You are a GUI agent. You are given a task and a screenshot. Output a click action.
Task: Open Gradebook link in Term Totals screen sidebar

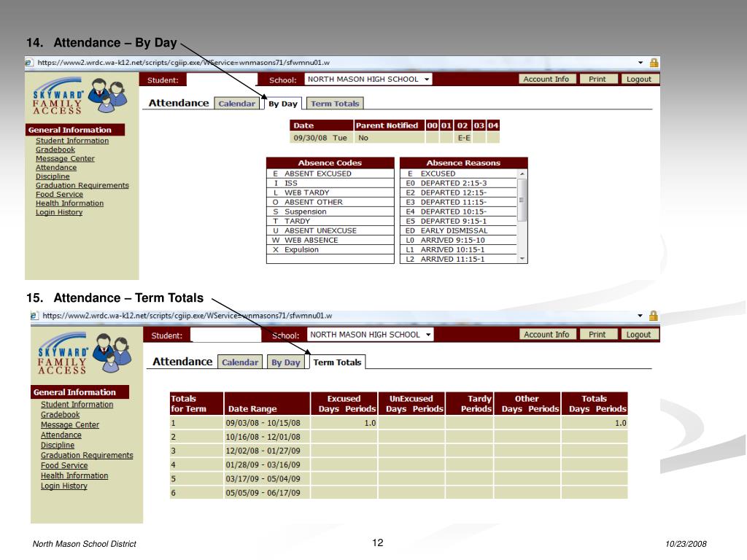point(60,414)
